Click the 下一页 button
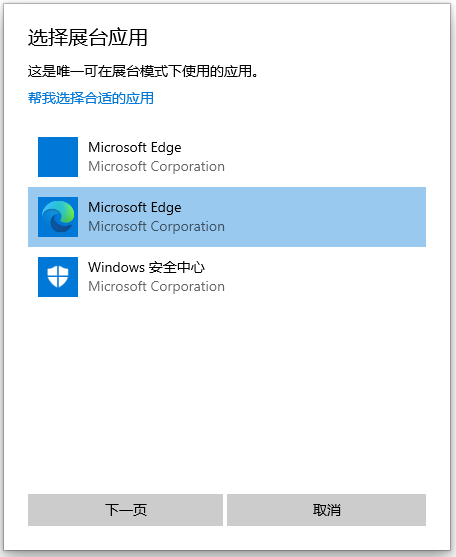The width and height of the screenshot is (456, 557). coord(125,510)
